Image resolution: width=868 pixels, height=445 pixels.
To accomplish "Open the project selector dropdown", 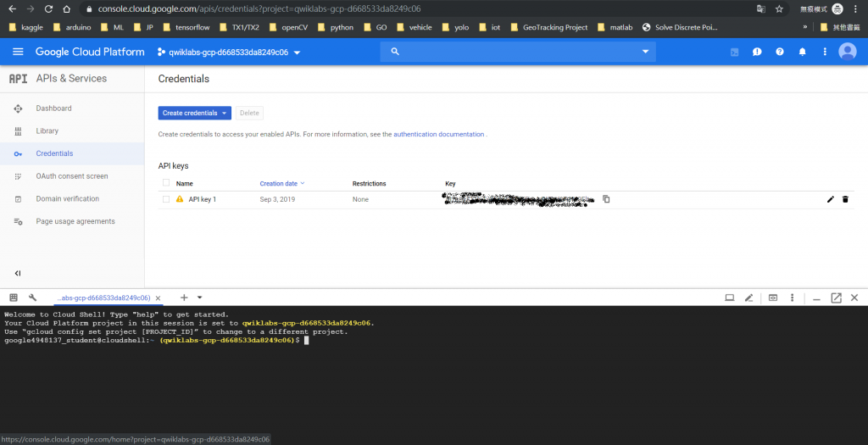I will click(x=229, y=52).
